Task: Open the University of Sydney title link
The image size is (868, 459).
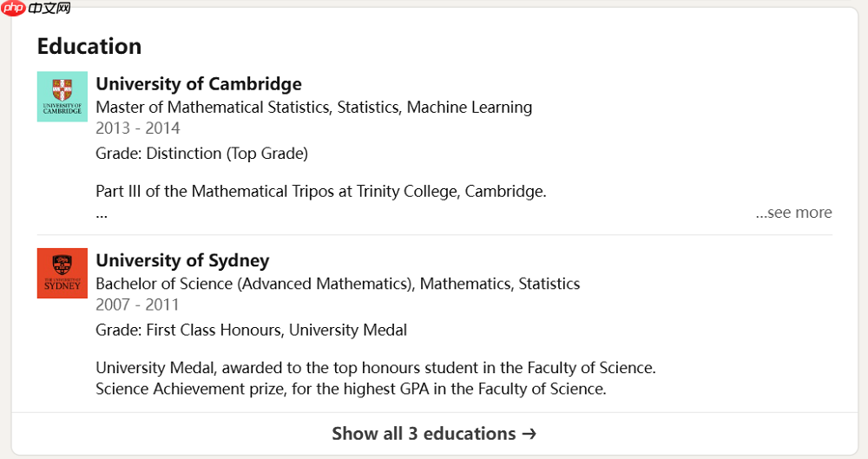Action: pos(182,260)
